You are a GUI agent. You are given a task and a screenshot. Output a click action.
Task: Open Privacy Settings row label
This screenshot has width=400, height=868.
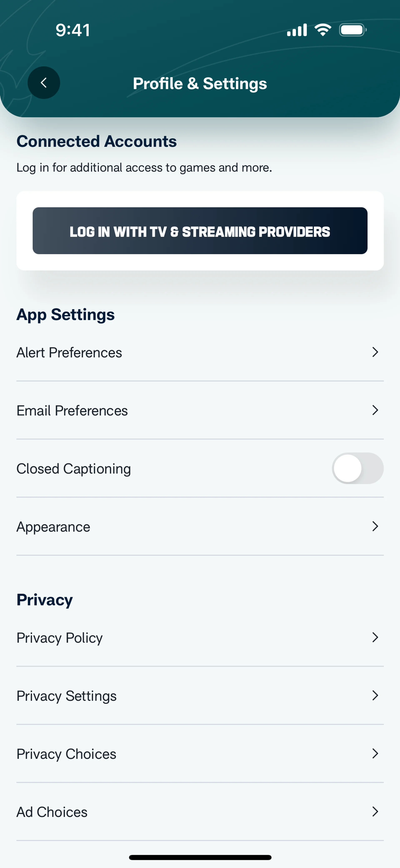click(67, 696)
